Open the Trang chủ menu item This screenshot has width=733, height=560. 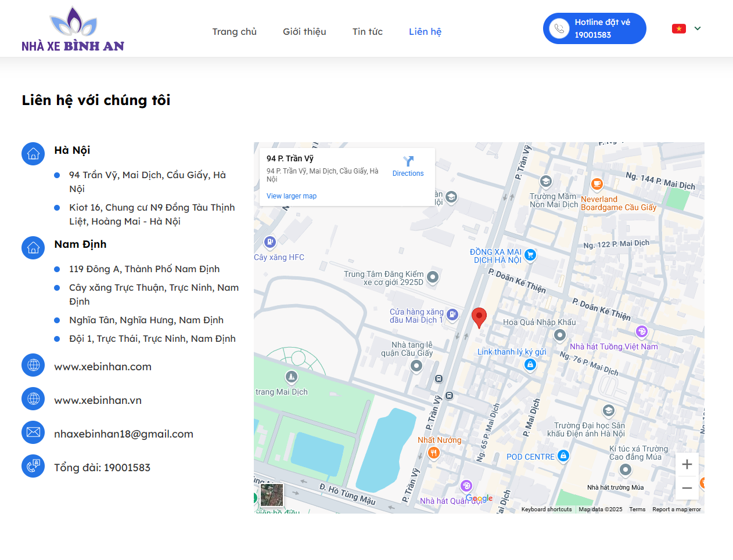[x=234, y=32]
